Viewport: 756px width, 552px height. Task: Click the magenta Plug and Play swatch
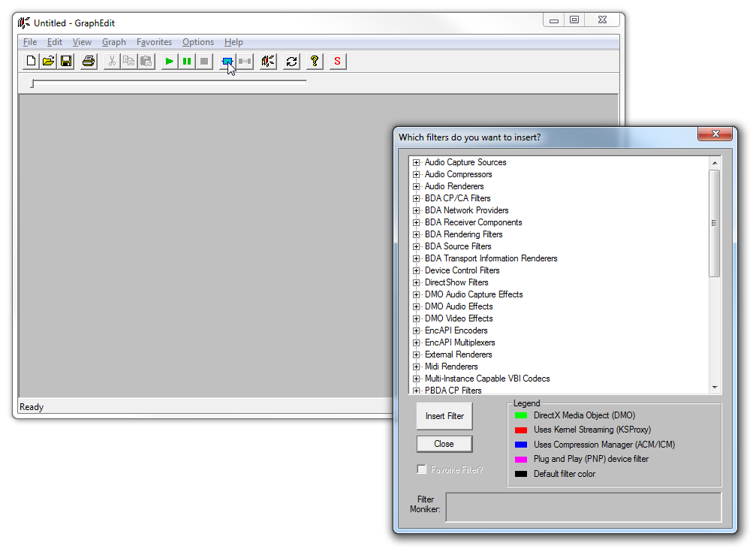pyautogui.click(x=521, y=460)
